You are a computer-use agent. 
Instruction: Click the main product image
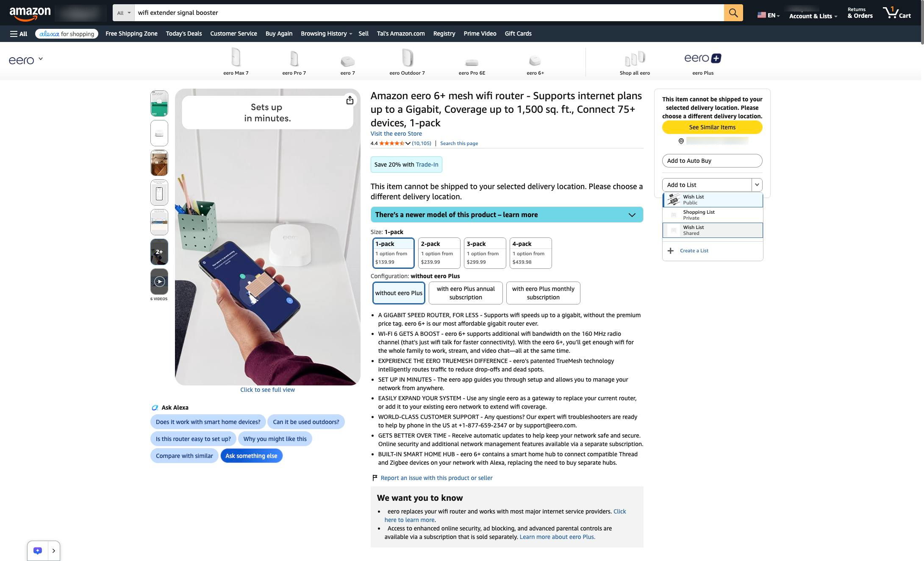(x=268, y=237)
